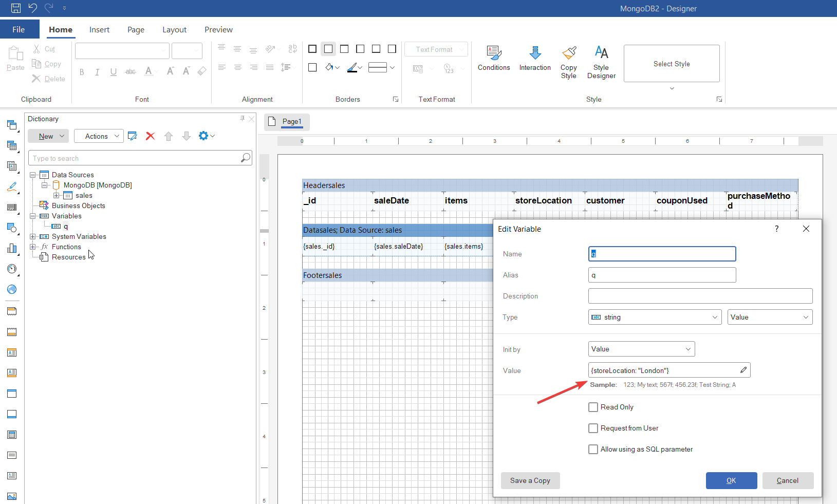
Task: Click the search magnifier in Dictionary
Action: [246, 158]
